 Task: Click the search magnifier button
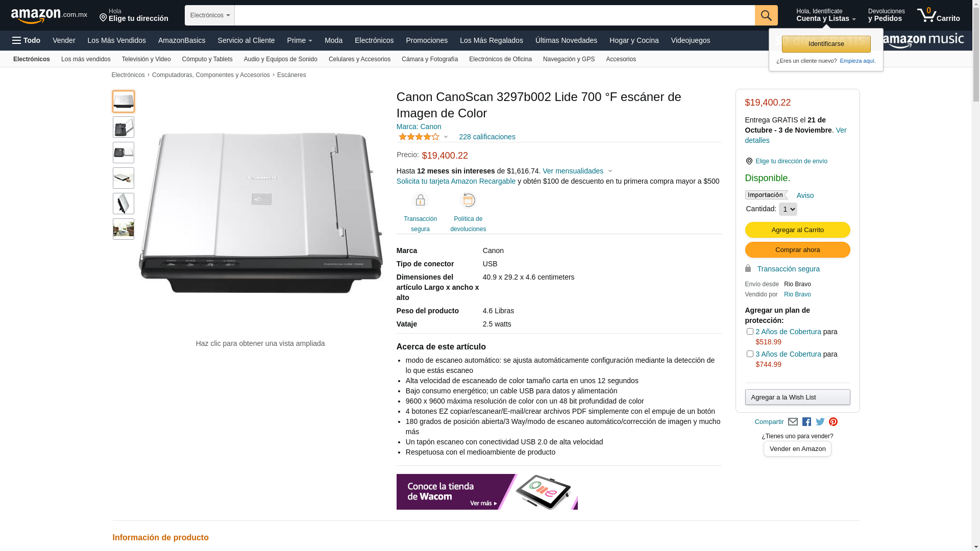click(x=766, y=15)
